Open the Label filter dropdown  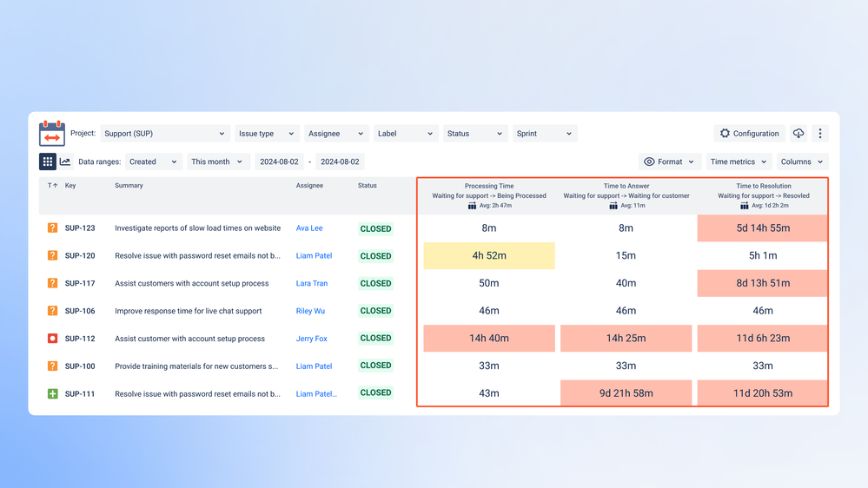pos(406,134)
